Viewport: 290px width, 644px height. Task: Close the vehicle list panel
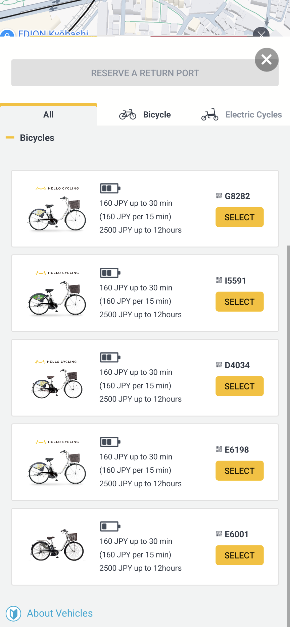click(267, 60)
